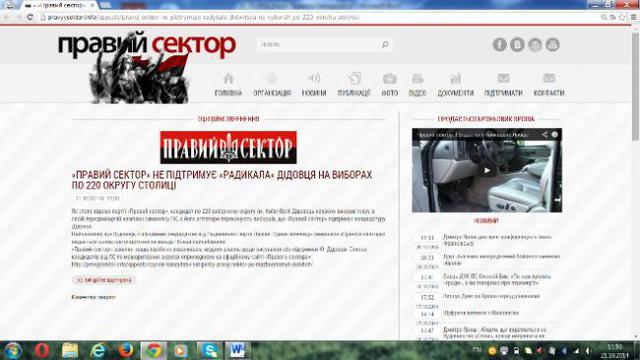The image size is (640, 360).
Task: Launch Internet Explorer from the taskbar
Action: coord(98,351)
